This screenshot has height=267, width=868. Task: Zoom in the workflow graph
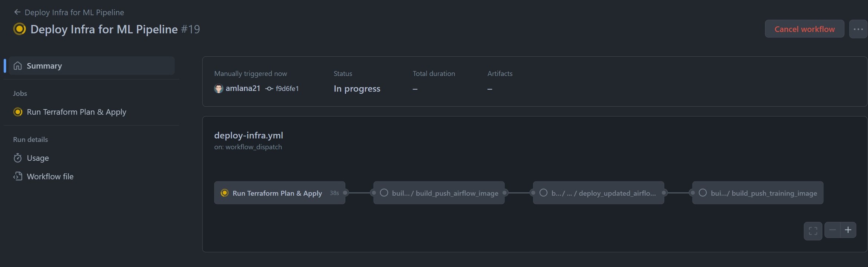[x=848, y=230]
